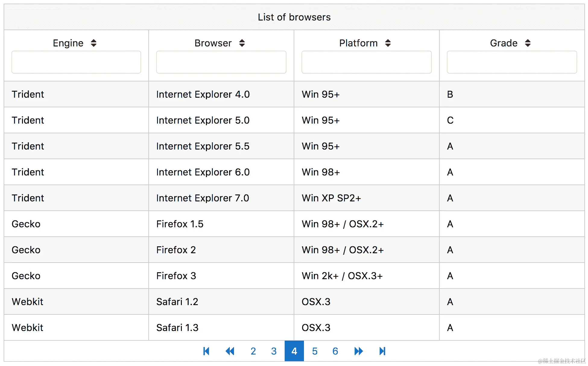The width and height of the screenshot is (588, 366).
Task: Jump to the last page icon
Action: [382, 351]
